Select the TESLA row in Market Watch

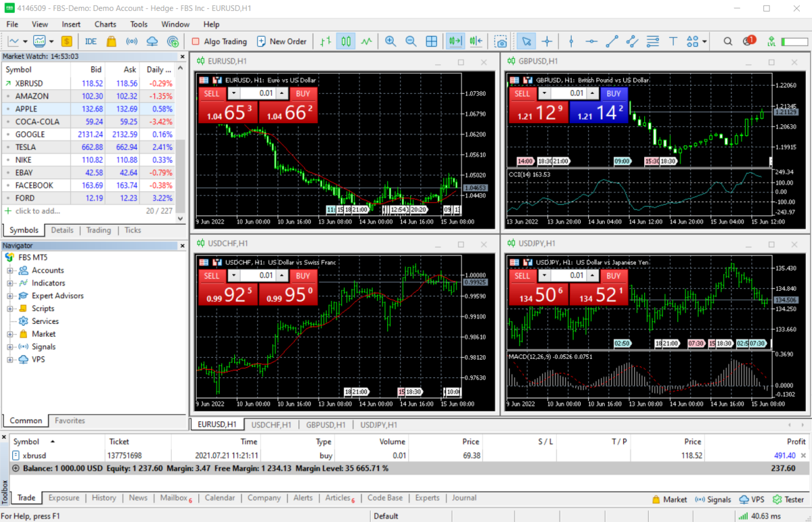pyautogui.click(x=89, y=147)
